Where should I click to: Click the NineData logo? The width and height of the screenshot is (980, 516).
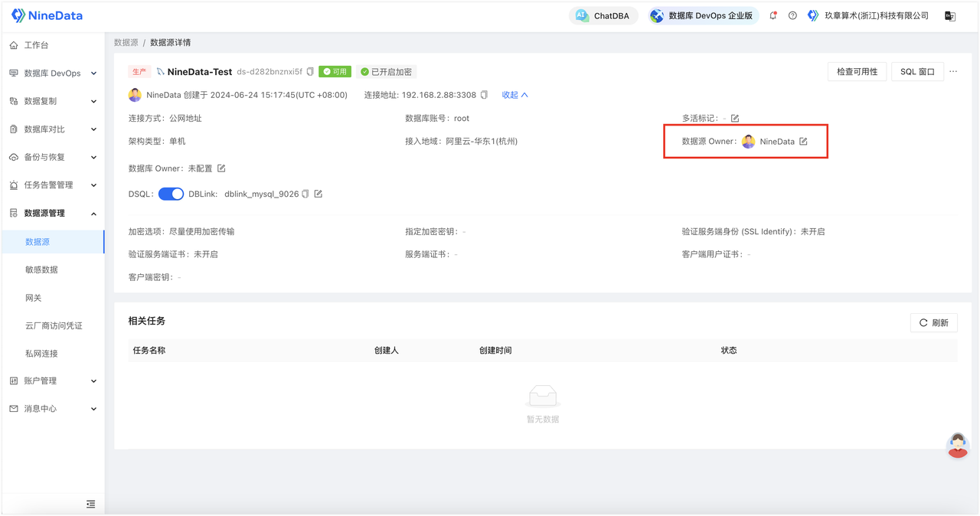click(x=47, y=15)
